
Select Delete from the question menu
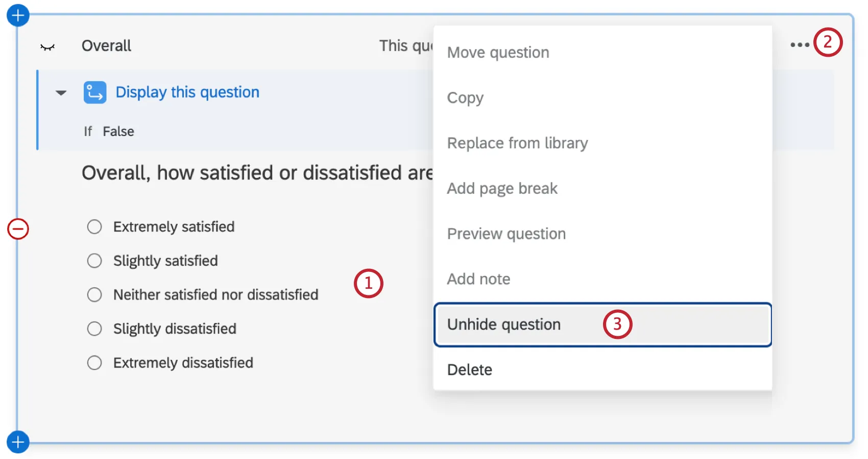tap(602, 370)
